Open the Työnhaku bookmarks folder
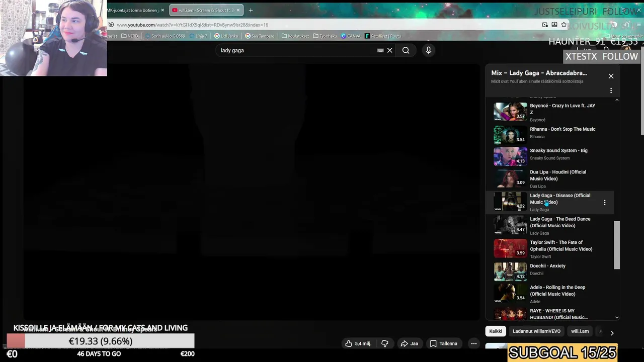The height and width of the screenshot is (362, 644). (325, 36)
